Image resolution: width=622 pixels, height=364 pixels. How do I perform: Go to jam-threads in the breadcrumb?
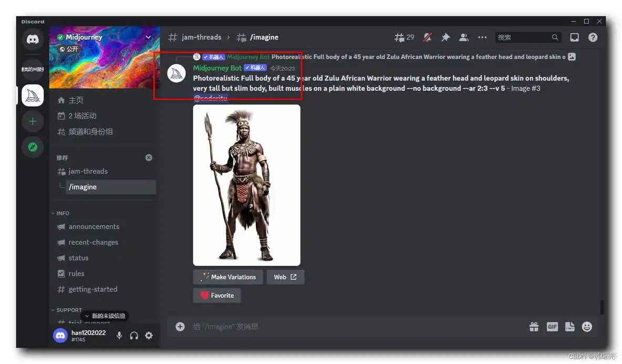[201, 37]
